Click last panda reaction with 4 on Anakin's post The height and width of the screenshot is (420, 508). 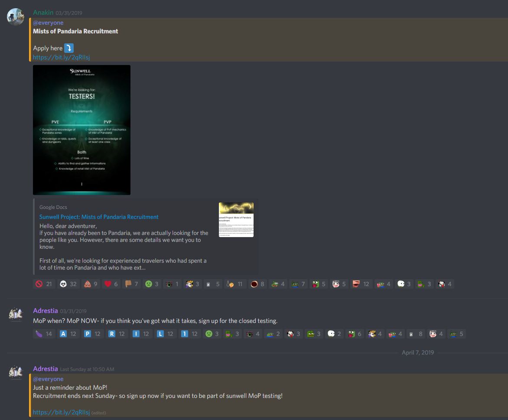[445, 284]
